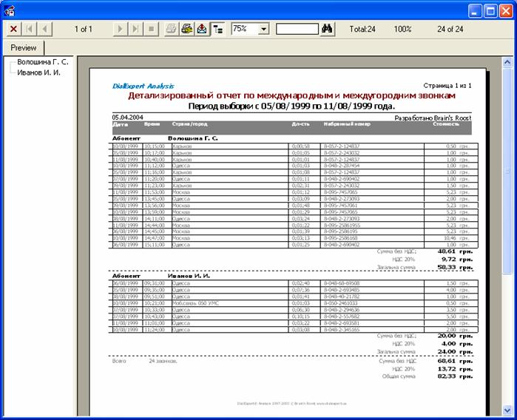Click the 'Страна/город' column header
Image resolution: width=517 pixels, height=420 pixels.
coord(189,124)
